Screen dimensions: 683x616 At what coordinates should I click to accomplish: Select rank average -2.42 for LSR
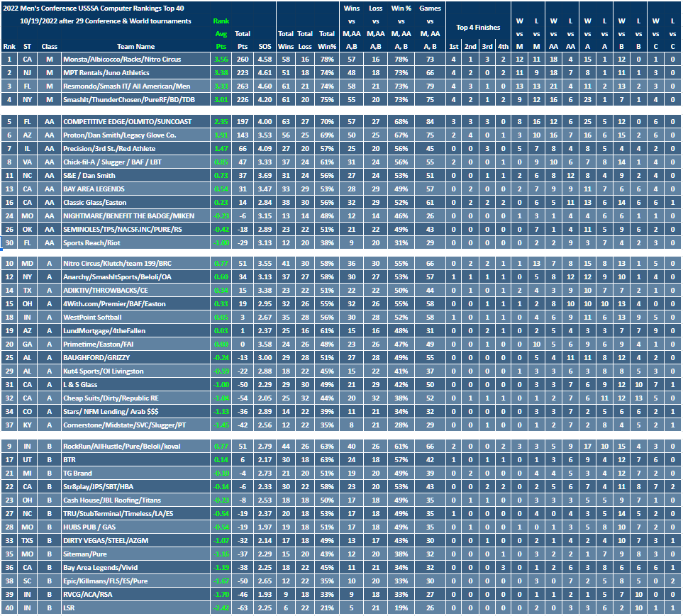[221, 608]
